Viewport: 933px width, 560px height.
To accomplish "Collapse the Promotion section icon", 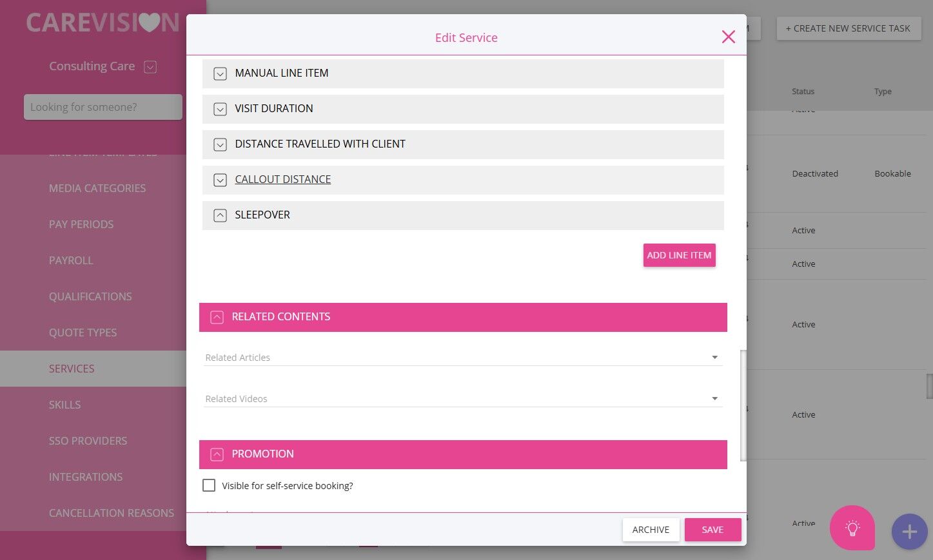I will (217, 454).
